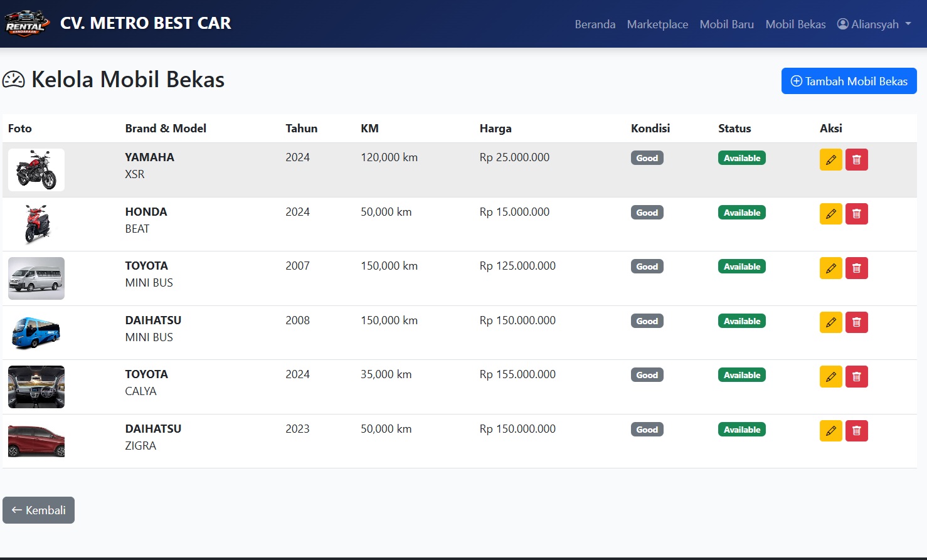The height and width of the screenshot is (560, 927).
Task: Open the Toyota CALYA interior photo
Action: 36,387
